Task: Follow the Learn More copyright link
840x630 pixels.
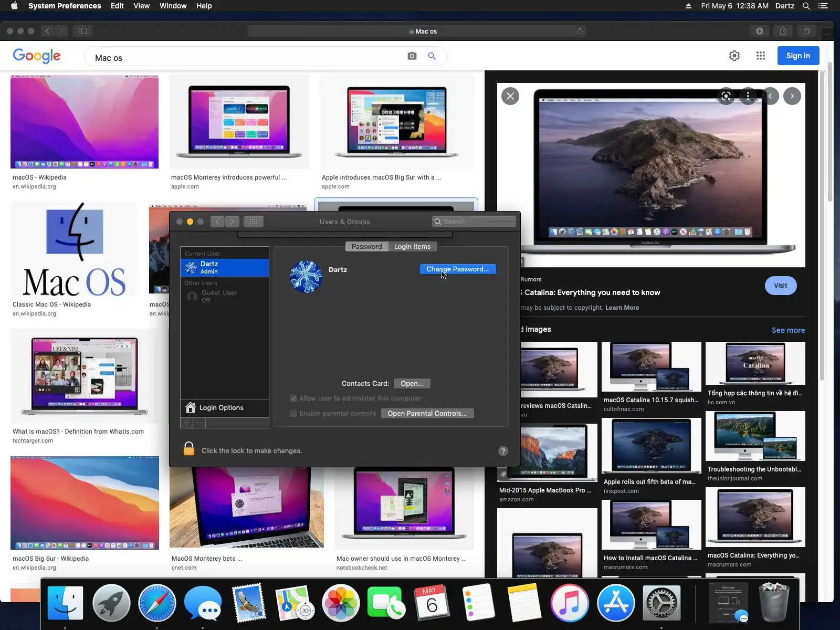Action: [x=622, y=308]
